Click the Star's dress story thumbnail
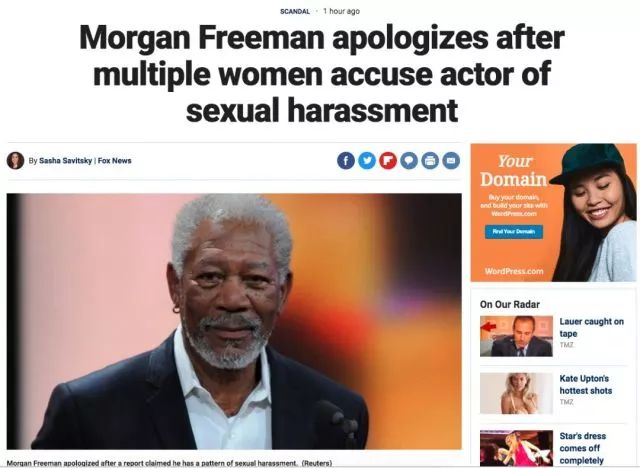Screen dimensions: 640x468 coord(516,448)
